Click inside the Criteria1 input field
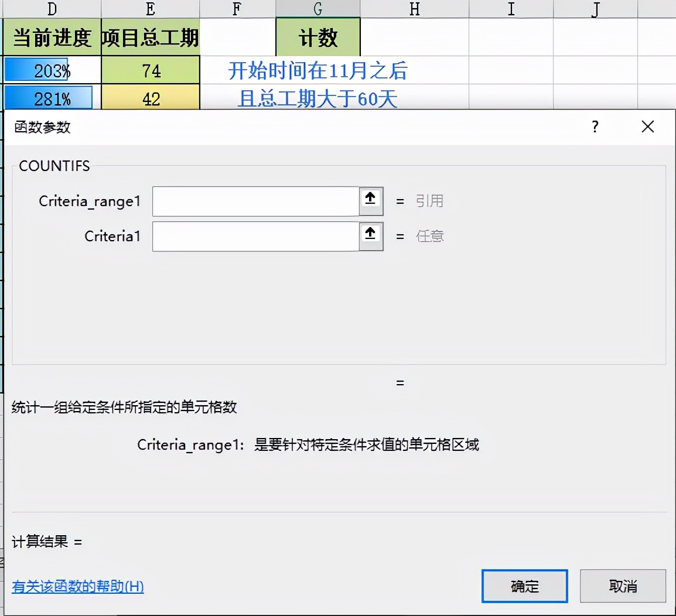 (256, 236)
